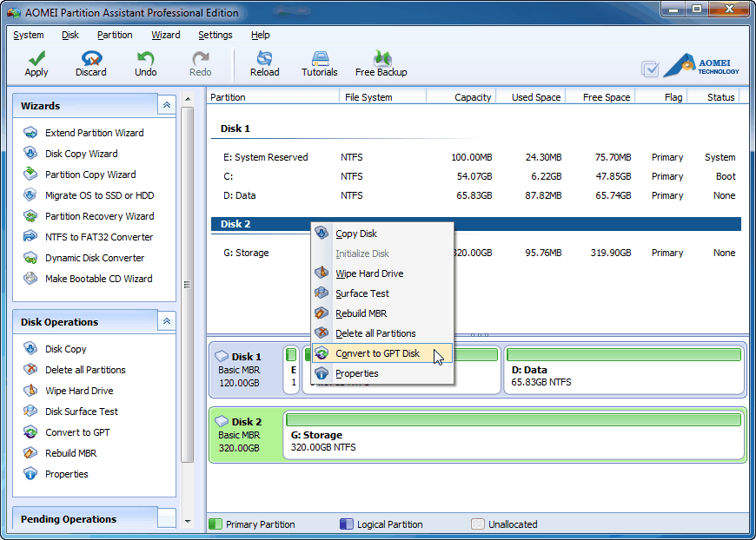The width and height of the screenshot is (756, 540).
Task: Click the Redo arrow icon
Action: coord(200,58)
